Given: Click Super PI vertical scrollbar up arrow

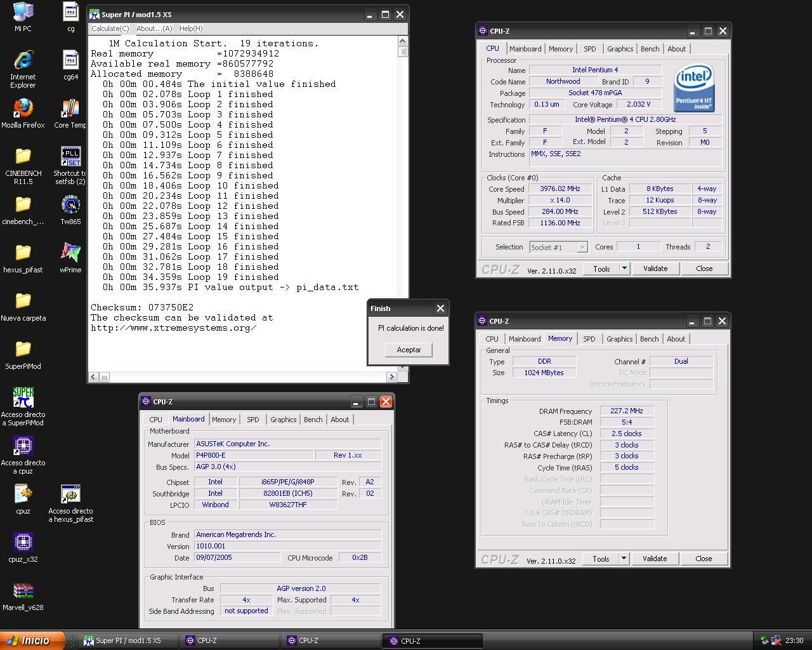Looking at the screenshot, I should (x=403, y=41).
